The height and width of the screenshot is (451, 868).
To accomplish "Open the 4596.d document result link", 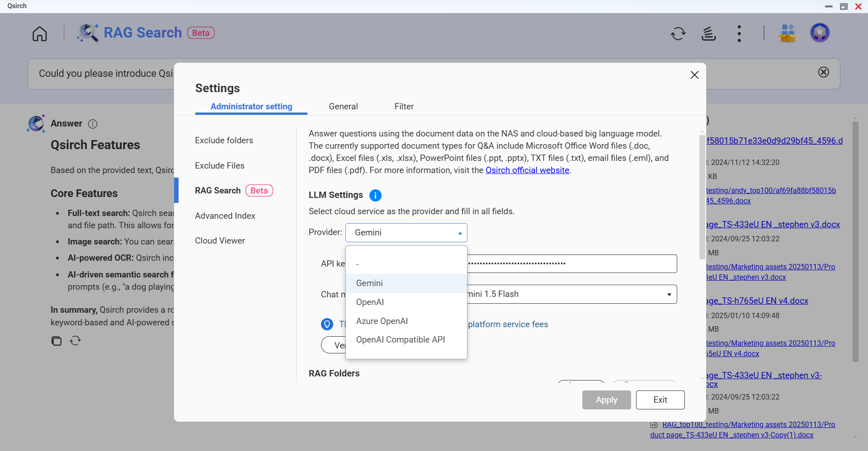I will 774,141.
